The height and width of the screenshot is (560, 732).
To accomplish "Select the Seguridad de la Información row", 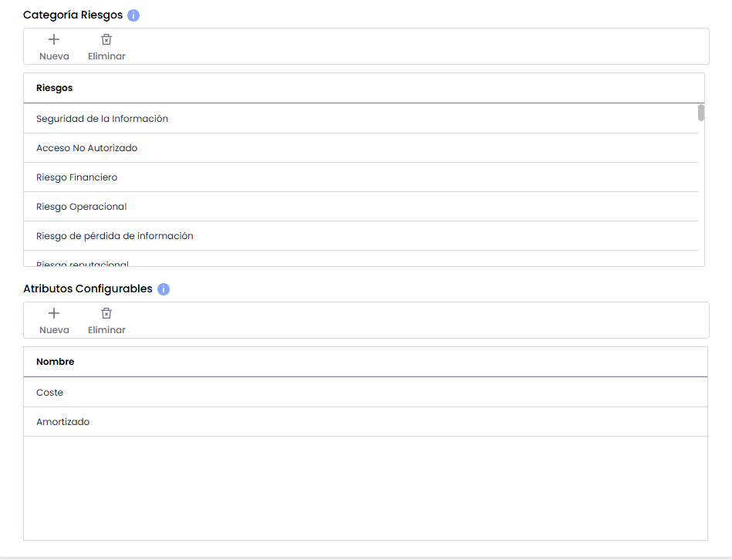I will tap(102, 119).
